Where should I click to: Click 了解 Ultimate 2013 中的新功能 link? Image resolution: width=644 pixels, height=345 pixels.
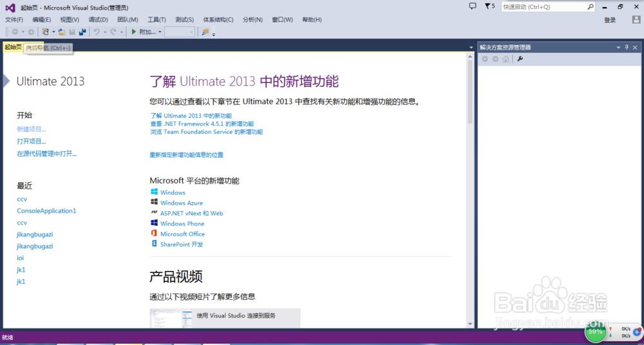point(191,116)
